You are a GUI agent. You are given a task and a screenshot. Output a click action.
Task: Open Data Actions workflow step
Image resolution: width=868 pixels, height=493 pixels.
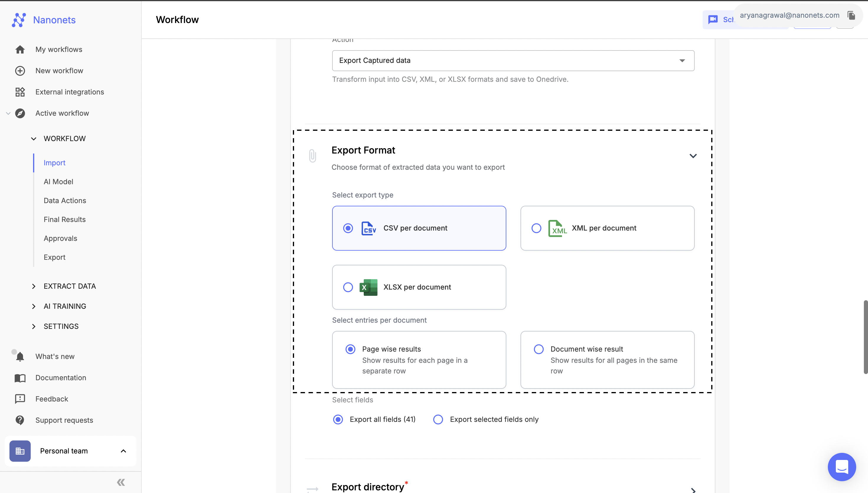(65, 201)
